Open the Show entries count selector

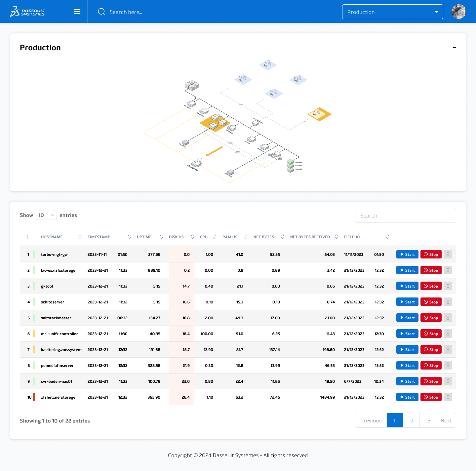point(46,215)
